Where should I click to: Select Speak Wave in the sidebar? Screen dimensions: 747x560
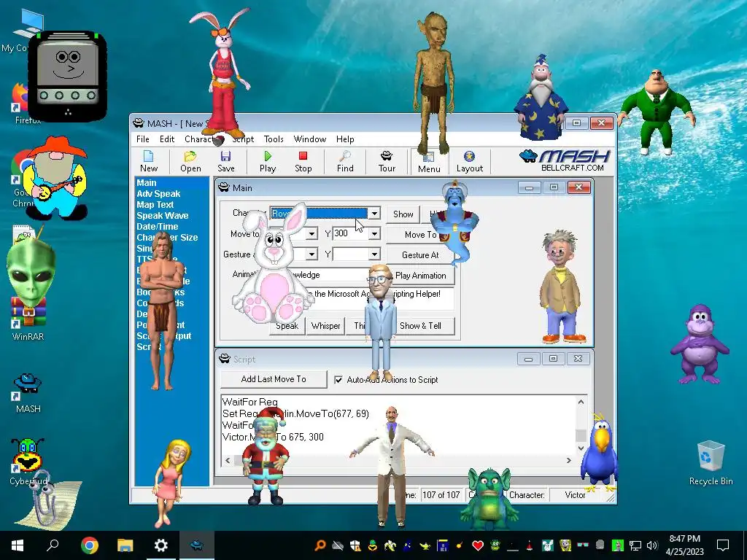pyautogui.click(x=163, y=216)
